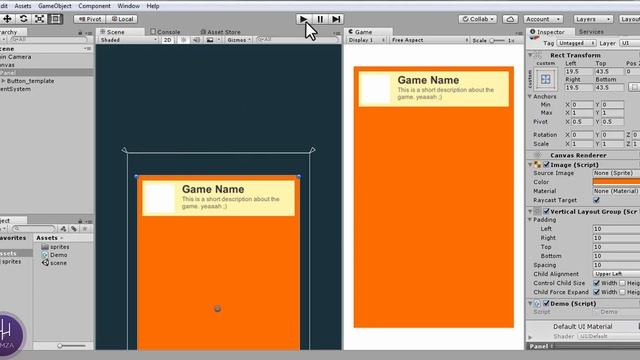Toggle 2D scene view mode

167,40
